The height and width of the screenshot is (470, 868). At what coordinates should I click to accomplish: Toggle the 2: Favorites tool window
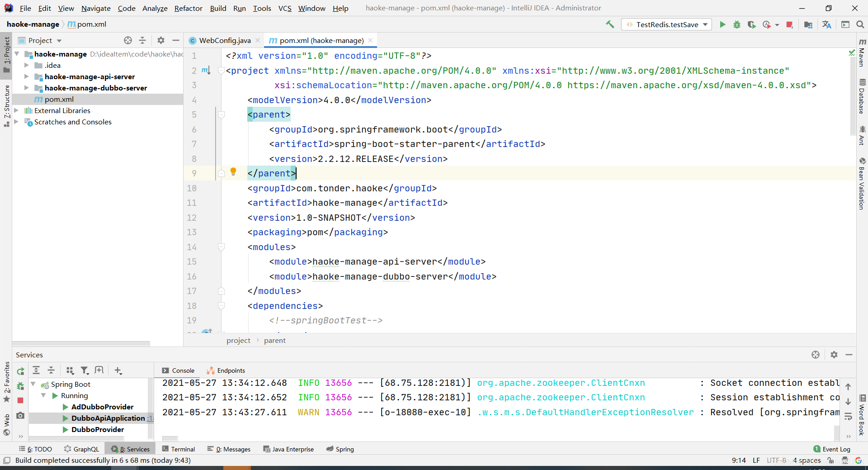(x=6, y=382)
